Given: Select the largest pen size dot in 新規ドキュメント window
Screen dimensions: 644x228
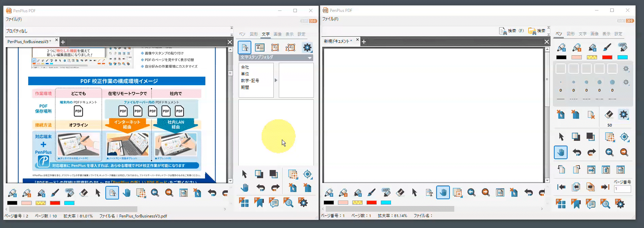Looking at the screenshot, I should pyautogui.click(x=612, y=82).
